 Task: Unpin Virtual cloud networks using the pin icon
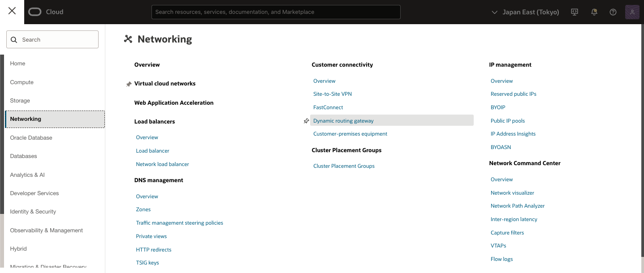point(129,84)
